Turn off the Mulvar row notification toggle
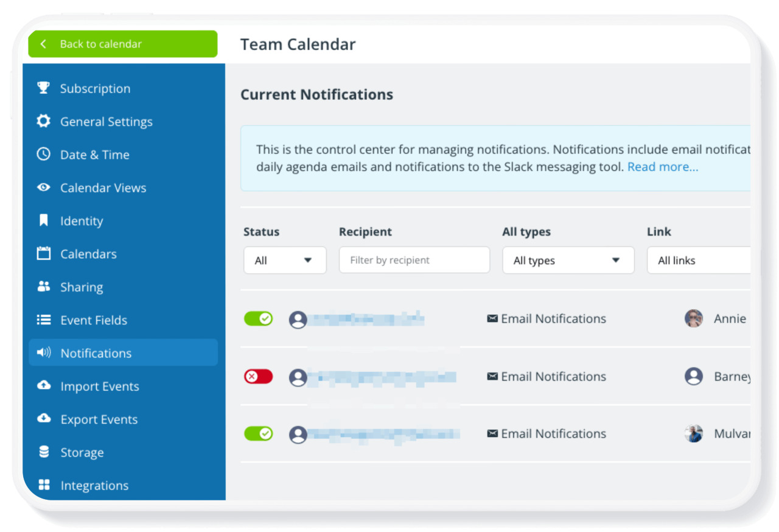Screen dimensions: 779x532 [x=258, y=433]
